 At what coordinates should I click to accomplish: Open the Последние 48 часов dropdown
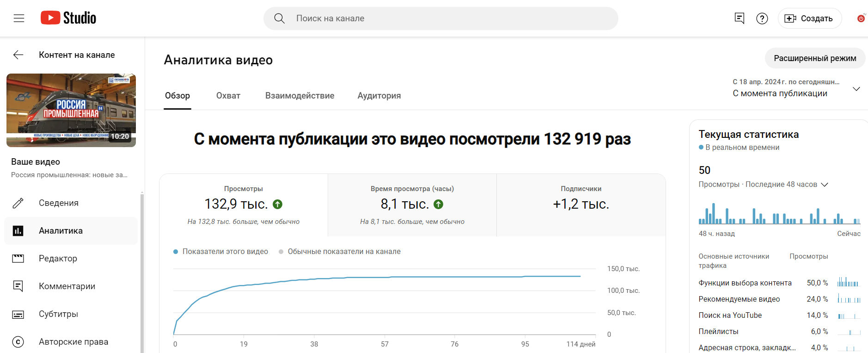(x=825, y=185)
